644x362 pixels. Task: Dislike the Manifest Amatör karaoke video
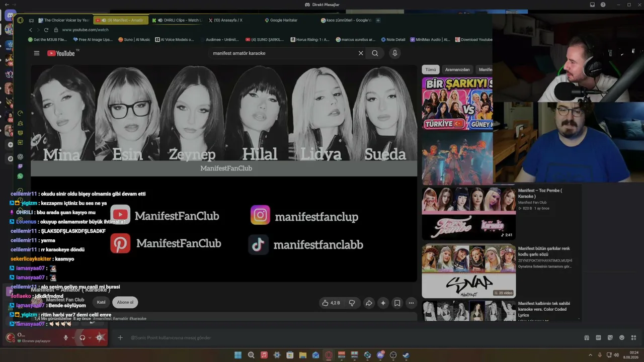[352, 303]
